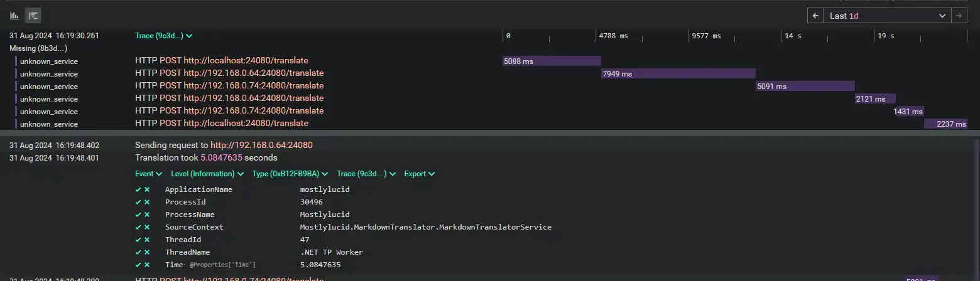Open the 192.168.0.64:24080 link in Sending request
Viewport: 980px width, 281px height.
pyautogui.click(x=261, y=145)
